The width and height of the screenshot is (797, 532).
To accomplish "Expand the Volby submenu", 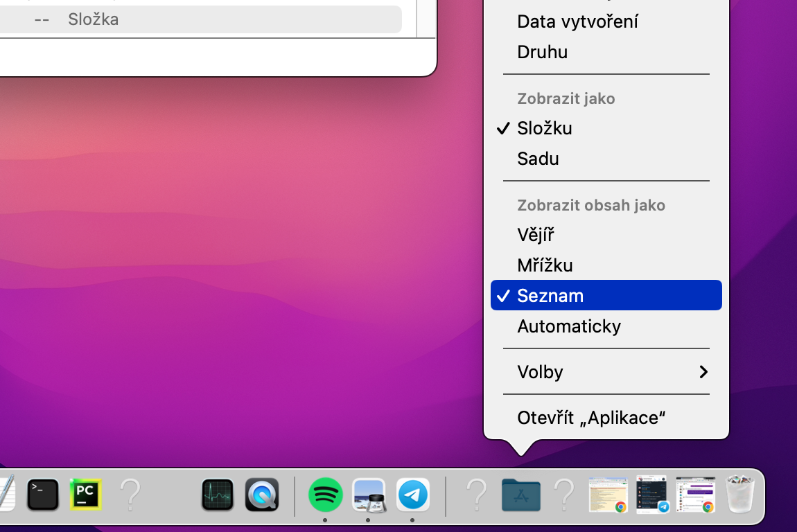I will (606, 372).
